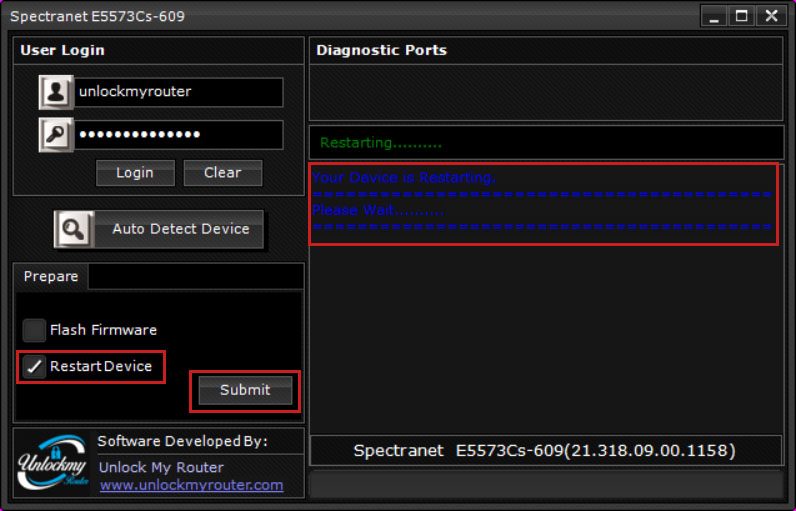This screenshot has width=796, height=511.
Task: Click the key icon beside password field
Action: tap(56, 135)
